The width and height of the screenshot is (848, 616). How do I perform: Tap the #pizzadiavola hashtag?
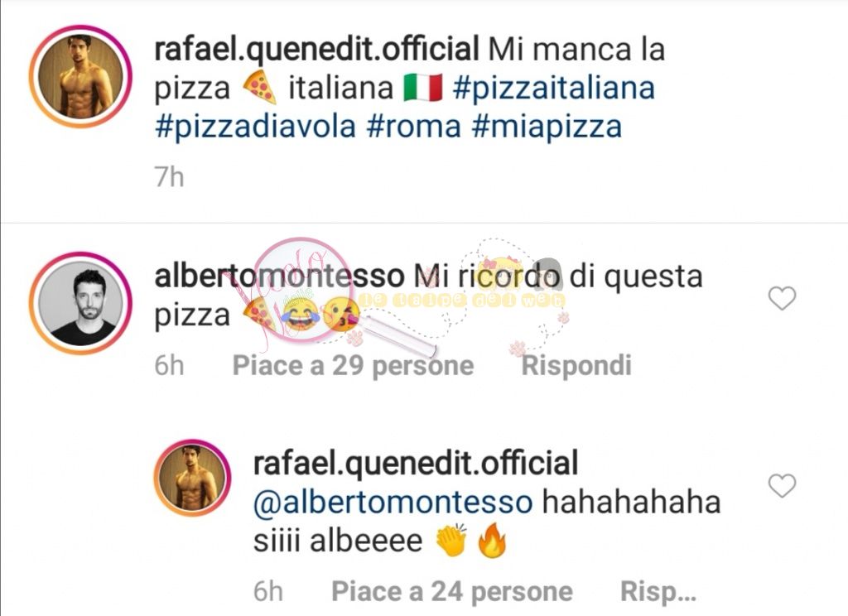pos(255,128)
